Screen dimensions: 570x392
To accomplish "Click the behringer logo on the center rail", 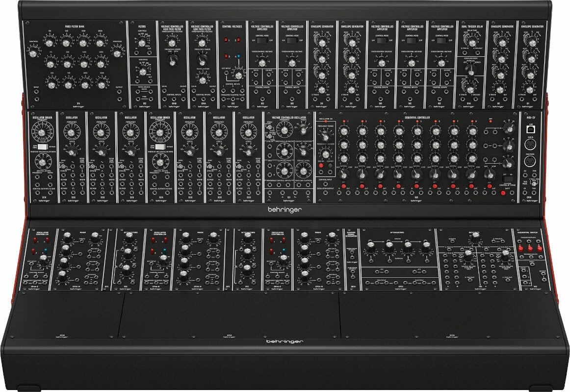I will 285,209.
